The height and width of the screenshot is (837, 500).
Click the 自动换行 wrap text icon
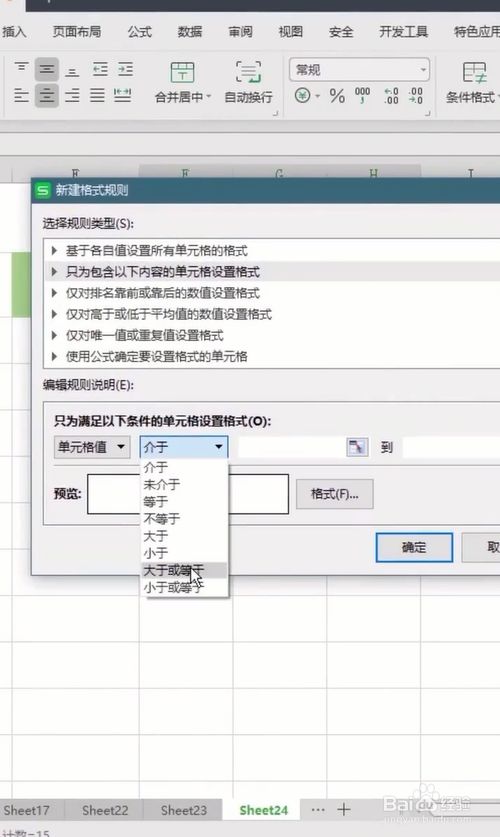click(x=248, y=72)
